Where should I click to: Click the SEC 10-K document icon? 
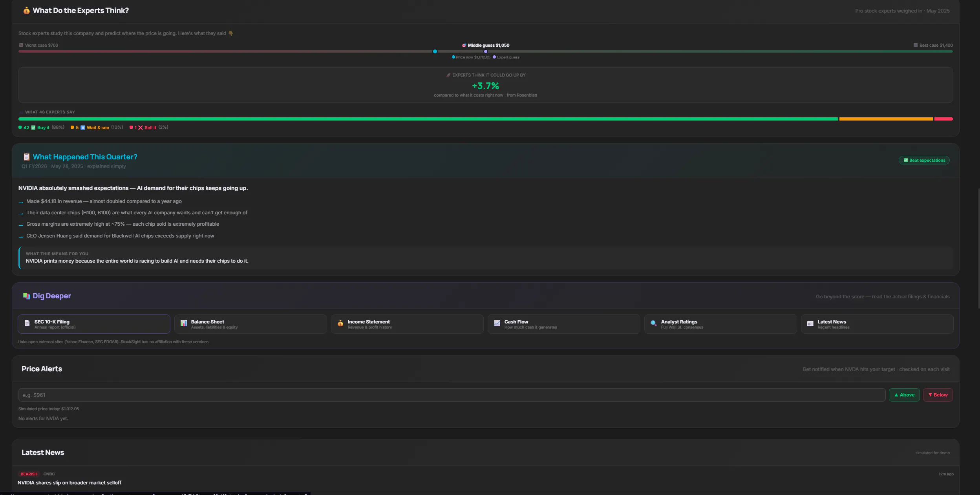[x=27, y=323]
